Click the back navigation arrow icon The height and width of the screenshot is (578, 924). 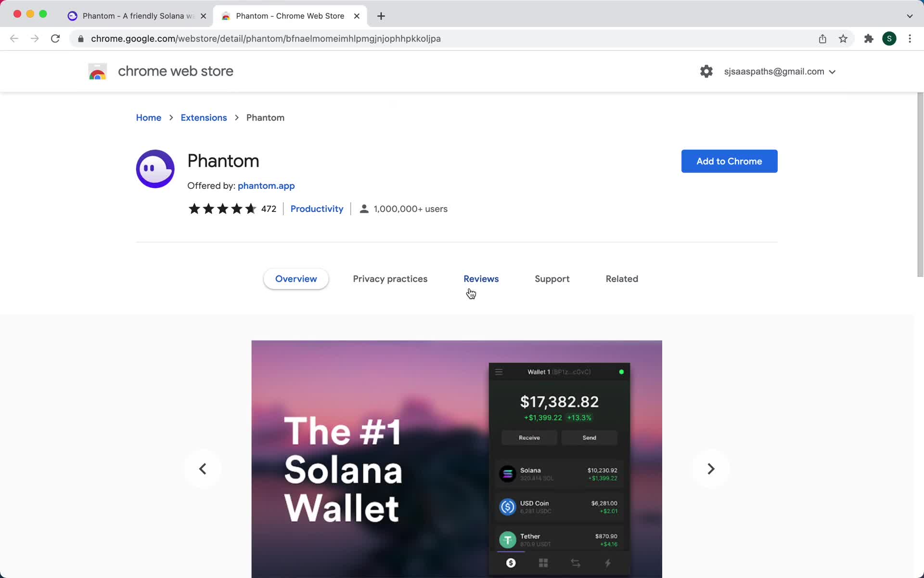(x=14, y=39)
